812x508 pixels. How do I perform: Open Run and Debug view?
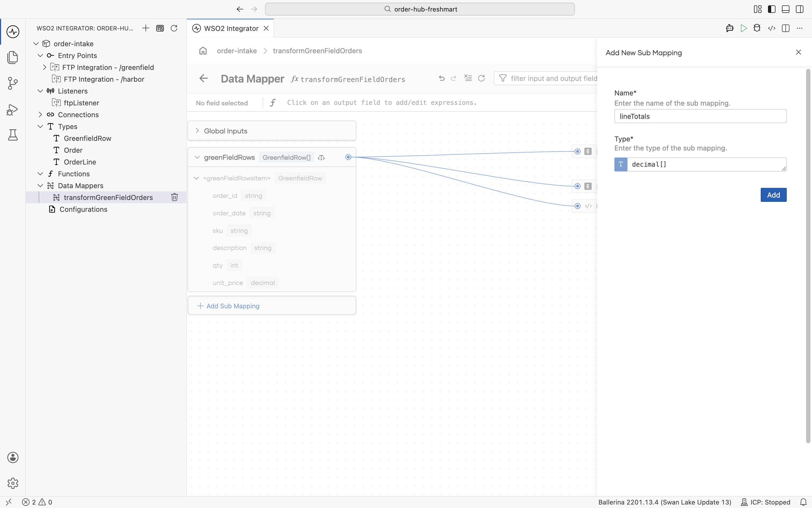13,110
